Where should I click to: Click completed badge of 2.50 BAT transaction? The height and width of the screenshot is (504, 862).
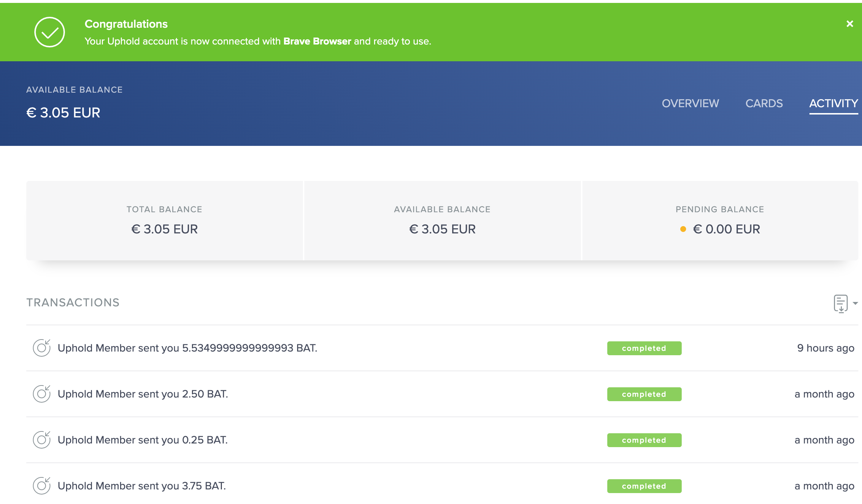pos(644,394)
